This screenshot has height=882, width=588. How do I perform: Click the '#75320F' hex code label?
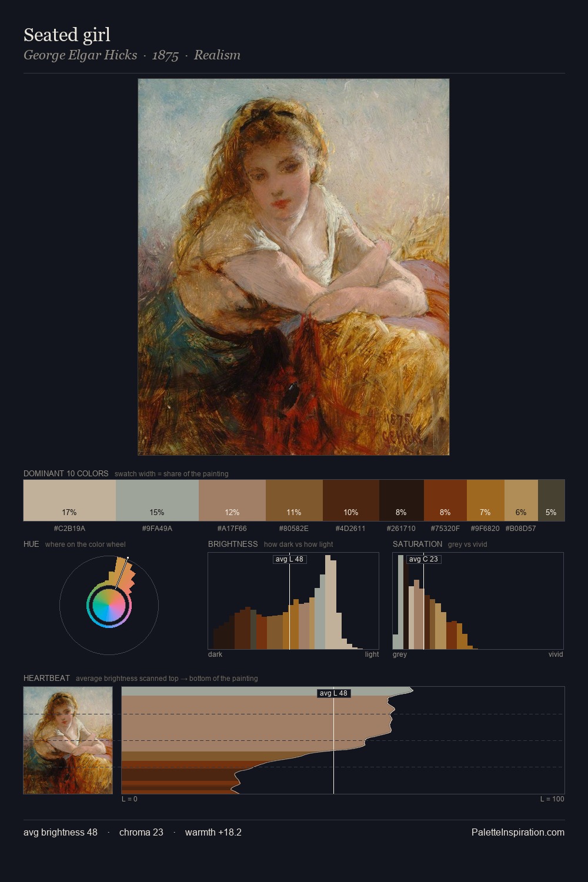click(445, 528)
